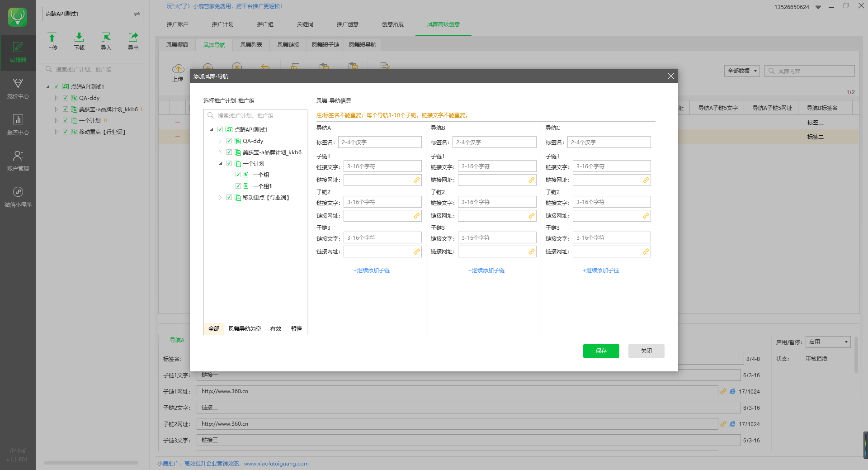Screen dimensions: 868x470
Task: Click the 下载 download icon
Action: coord(79,41)
